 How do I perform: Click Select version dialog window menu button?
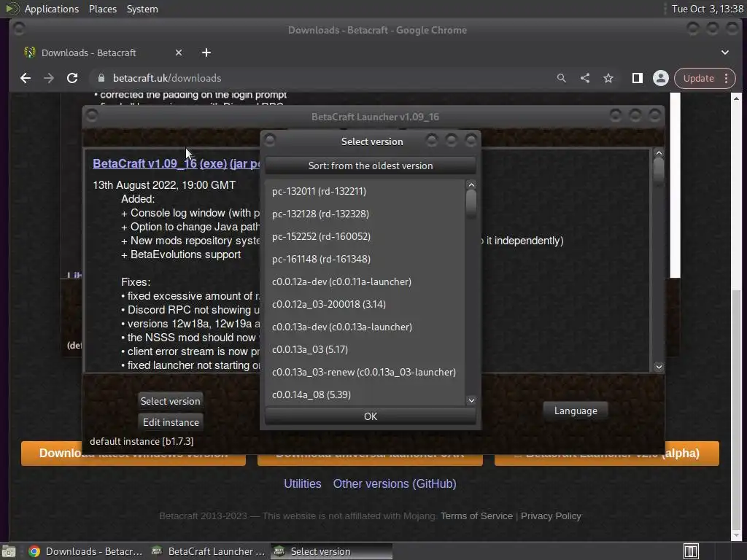click(270, 140)
